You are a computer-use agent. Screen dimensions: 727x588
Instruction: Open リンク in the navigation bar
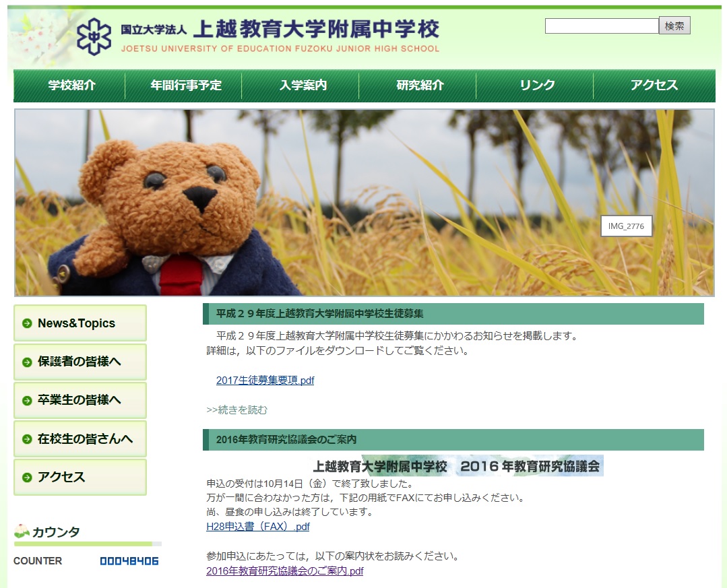tap(537, 86)
